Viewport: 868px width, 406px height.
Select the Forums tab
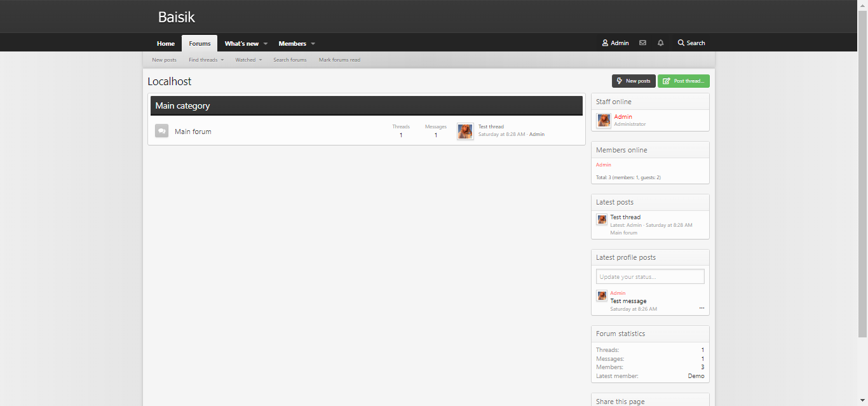point(200,44)
